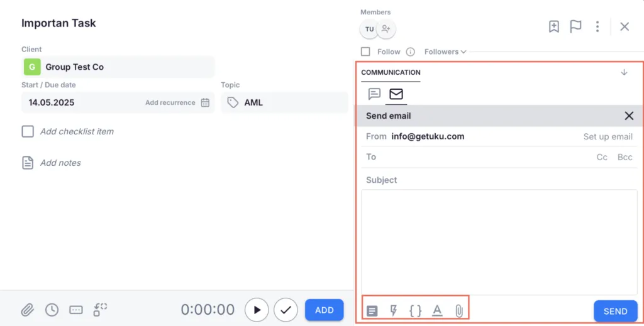Click the tag icon beside AML
The height and width of the screenshot is (326, 644).
[233, 102]
